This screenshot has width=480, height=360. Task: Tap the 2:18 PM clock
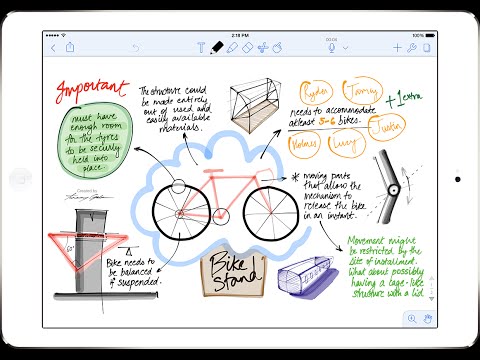point(240,35)
